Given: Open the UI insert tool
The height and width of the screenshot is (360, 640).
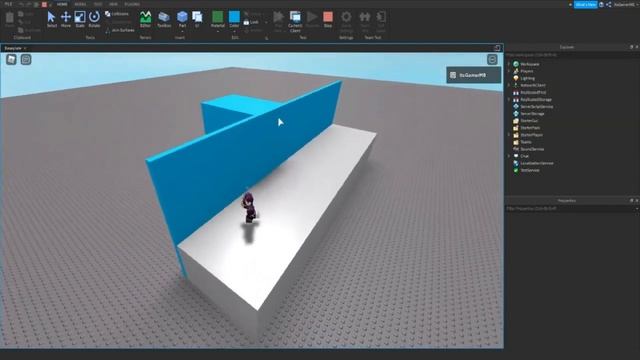Looking at the screenshot, I should 197,19.
